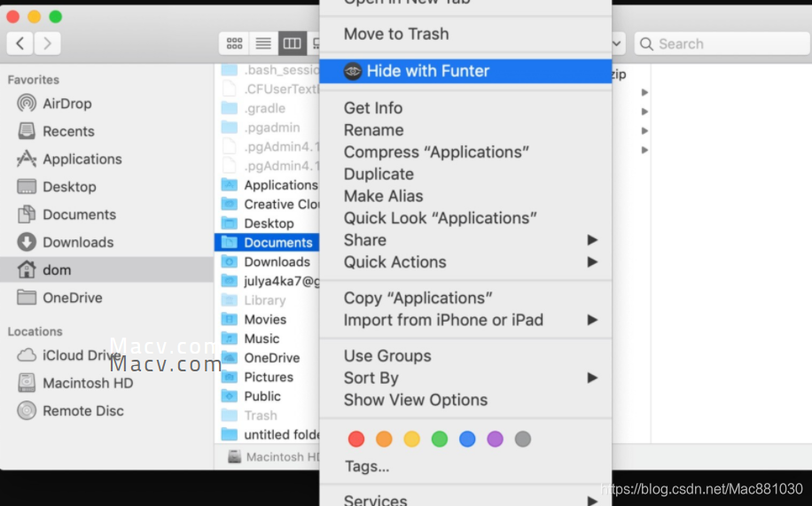Choose Rename in context menu
The width and height of the screenshot is (812, 506).
pos(465,130)
